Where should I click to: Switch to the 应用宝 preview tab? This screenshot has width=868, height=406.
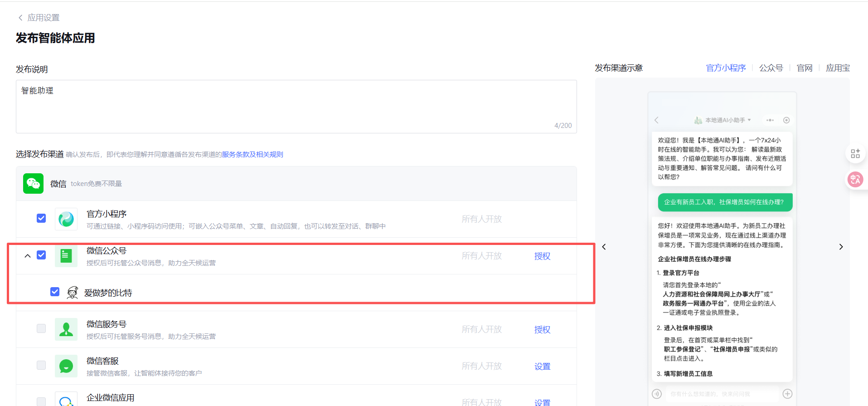click(x=837, y=68)
